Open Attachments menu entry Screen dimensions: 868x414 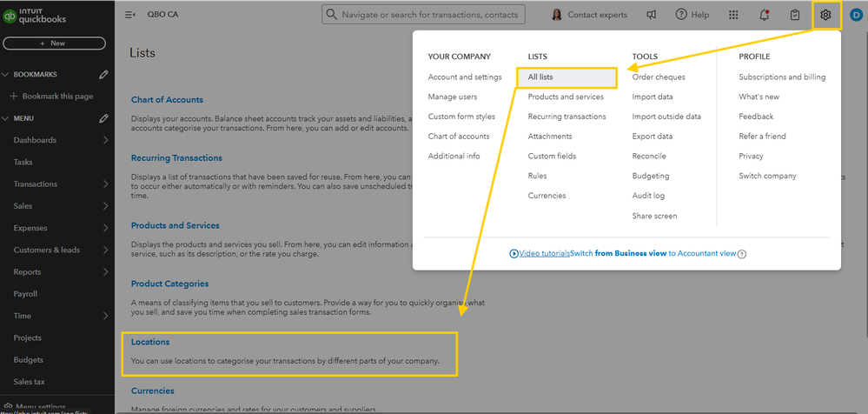(550, 137)
